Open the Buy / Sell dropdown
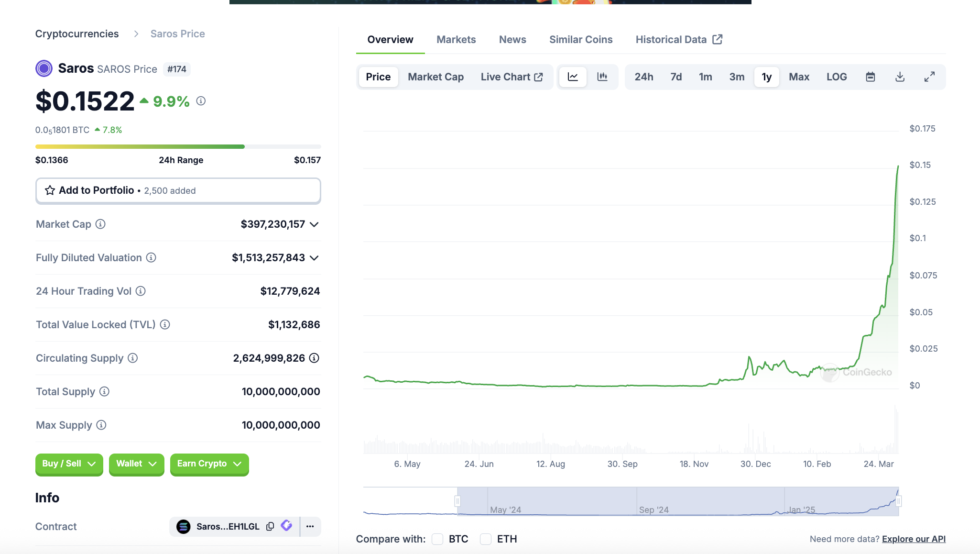This screenshot has height=554, width=980. coord(69,464)
